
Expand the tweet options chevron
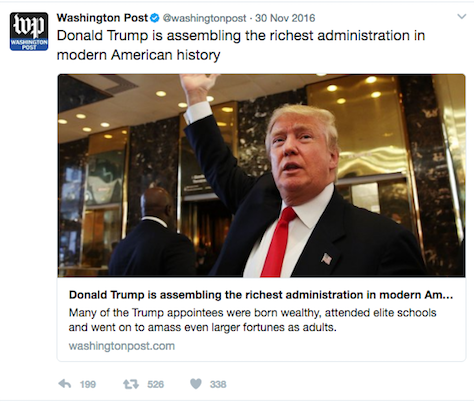click(x=462, y=17)
